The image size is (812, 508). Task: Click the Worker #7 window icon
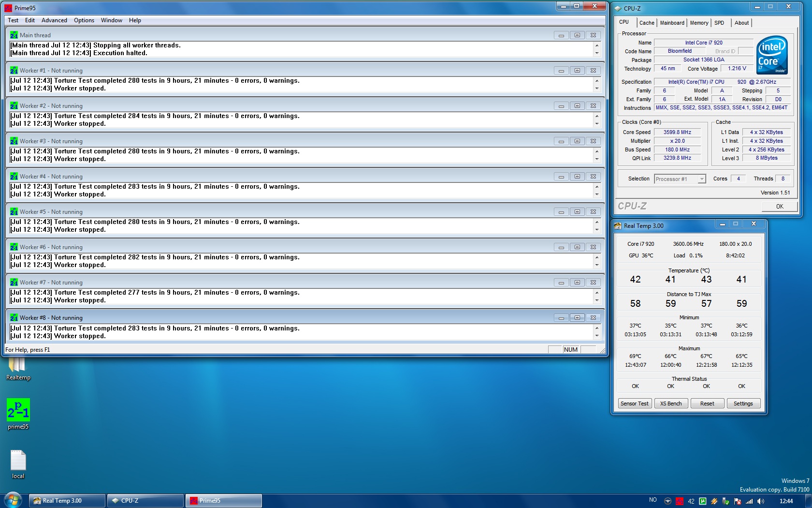click(x=14, y=282)
